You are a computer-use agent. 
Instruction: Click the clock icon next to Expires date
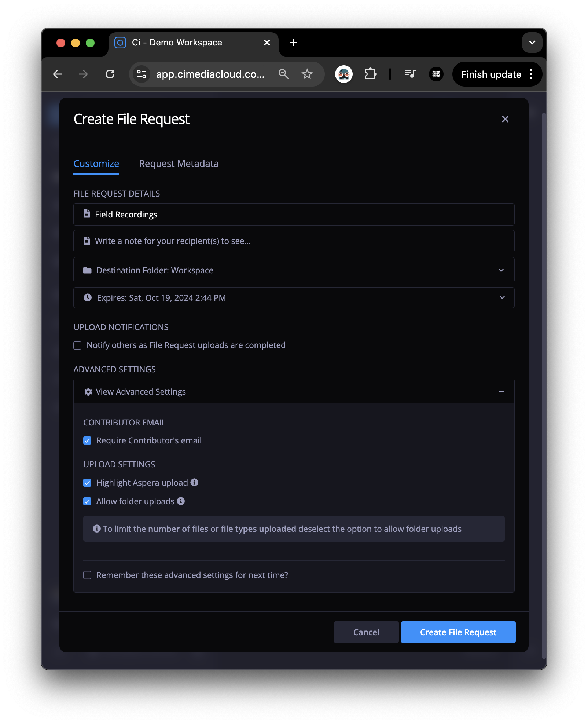coord(87,297)
